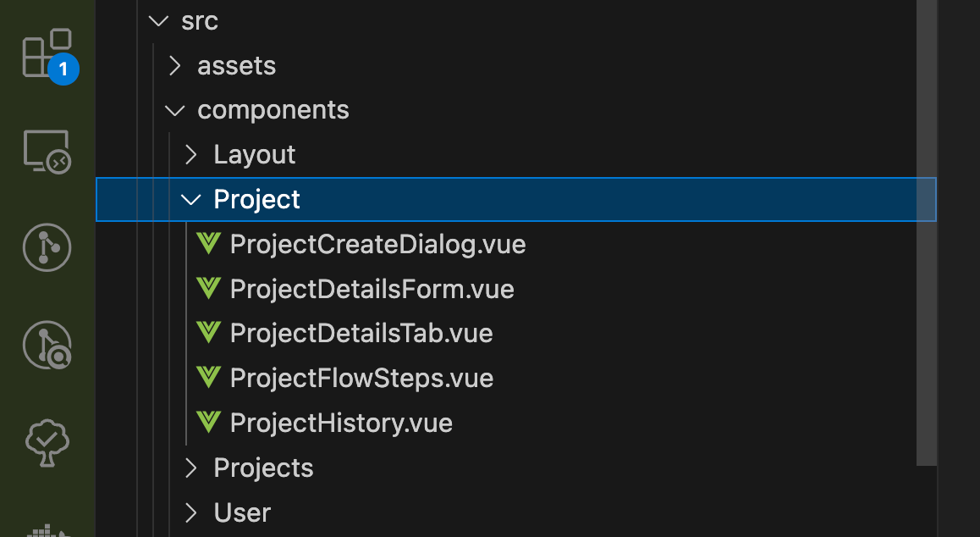The height and width of the screenshot is (537, 980).
Task: Collapse the selected Project folder
Action: coord(190,200)
